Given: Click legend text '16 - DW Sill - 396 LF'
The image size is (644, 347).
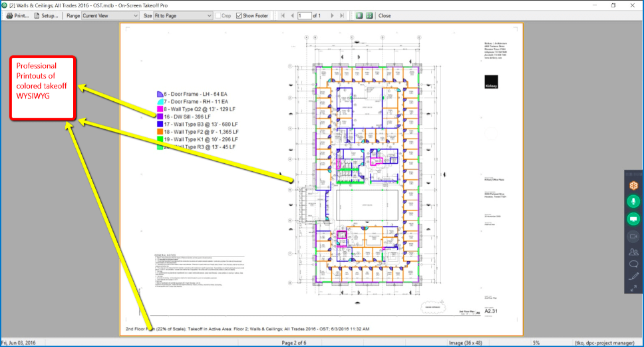Looking at the screenshot, I should click(188, 117).
